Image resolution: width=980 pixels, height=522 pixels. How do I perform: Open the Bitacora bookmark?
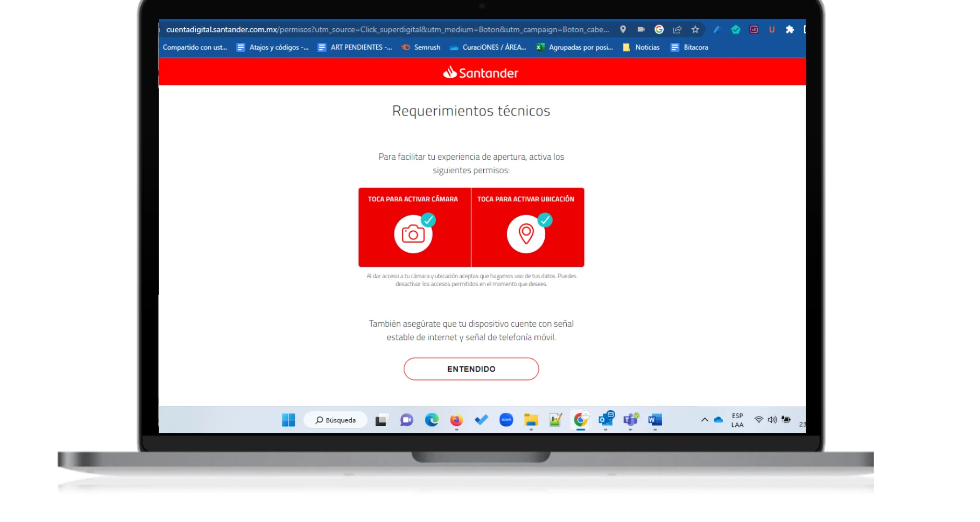(689, 48)
